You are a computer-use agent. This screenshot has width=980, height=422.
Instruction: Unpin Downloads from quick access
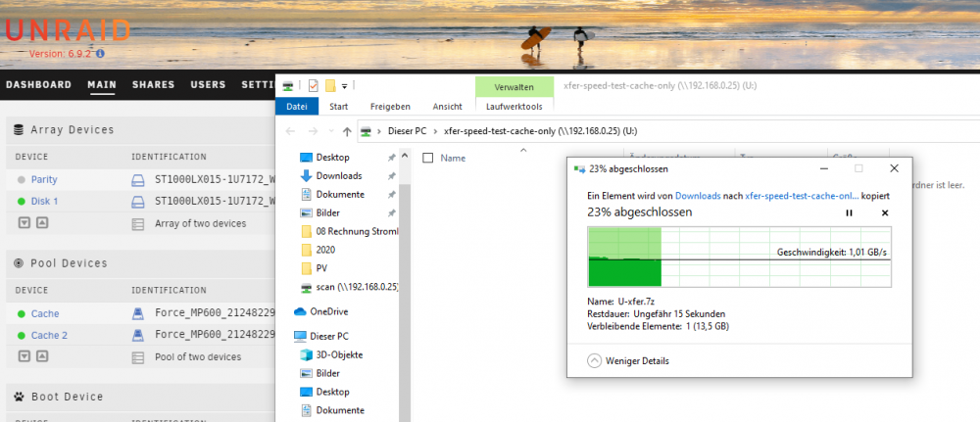[x=391, y=176]
